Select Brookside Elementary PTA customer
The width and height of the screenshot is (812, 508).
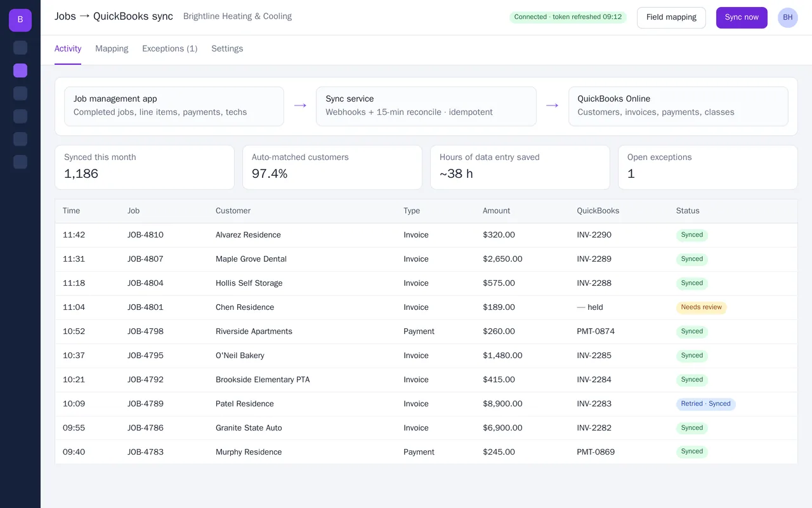click(x=263, y=380)
